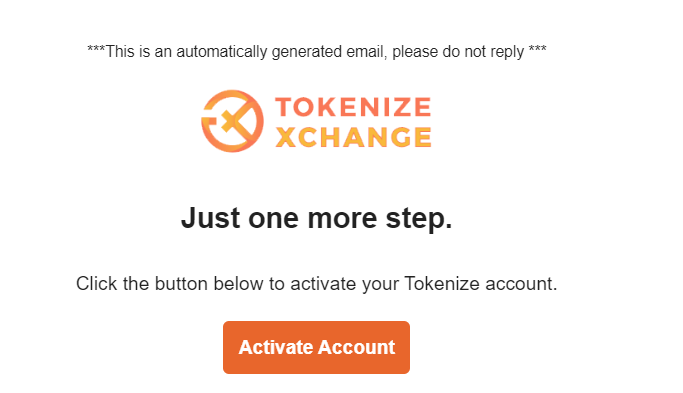The height and width of the screenshot is (393, 683).
Task: Click the word "Account" on the orange button
Action: [x=356, y=347]
